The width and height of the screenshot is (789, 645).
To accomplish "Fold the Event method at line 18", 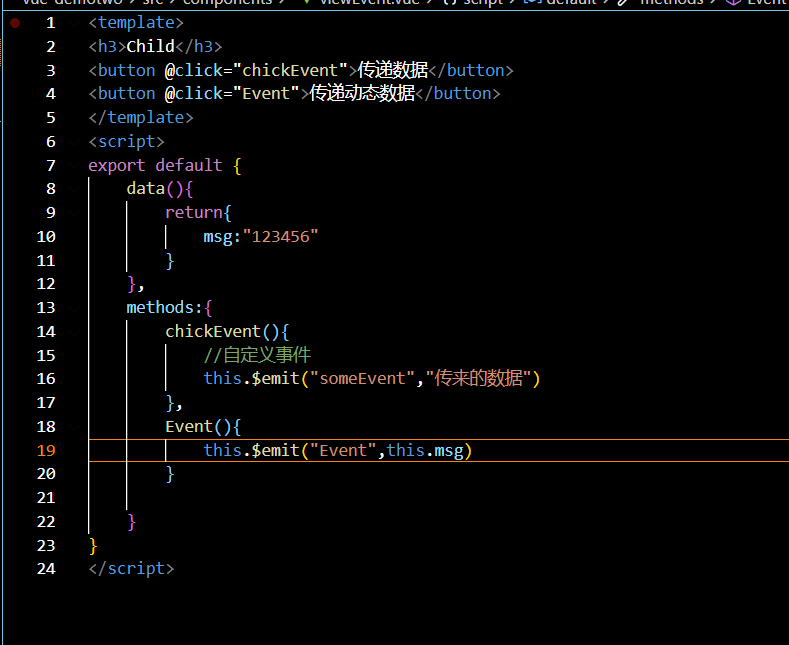I will coord(75,427).
